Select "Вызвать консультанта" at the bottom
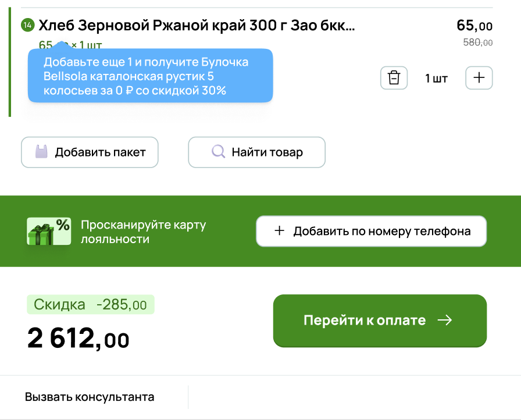Screen dimensions: 521x420 tap(90, 397)
